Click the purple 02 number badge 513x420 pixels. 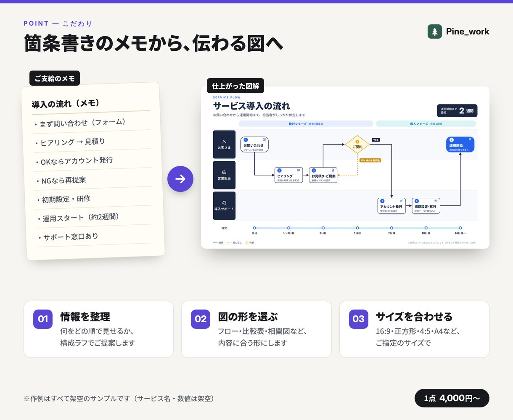pyautogui.click(x=201, y=319)
